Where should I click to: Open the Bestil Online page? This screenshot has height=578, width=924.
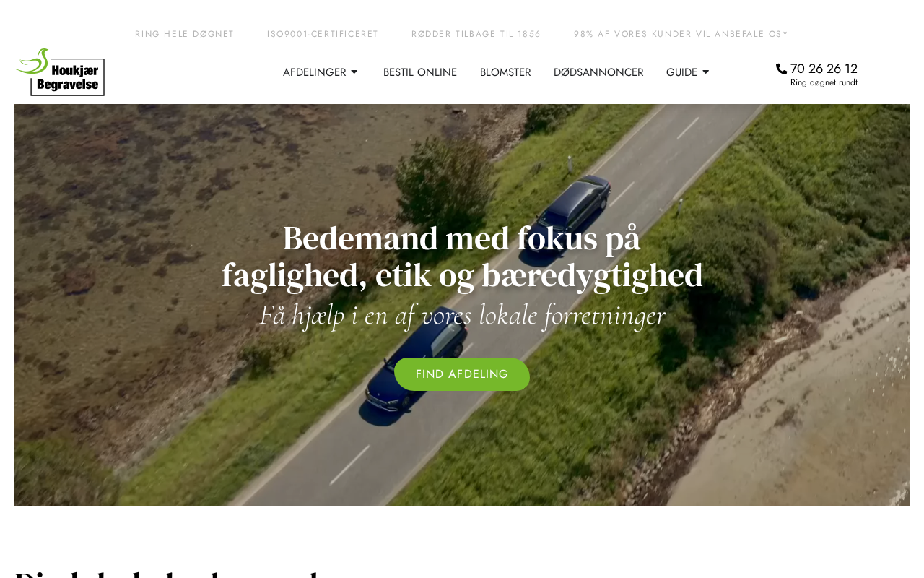[x=420, y=72]
